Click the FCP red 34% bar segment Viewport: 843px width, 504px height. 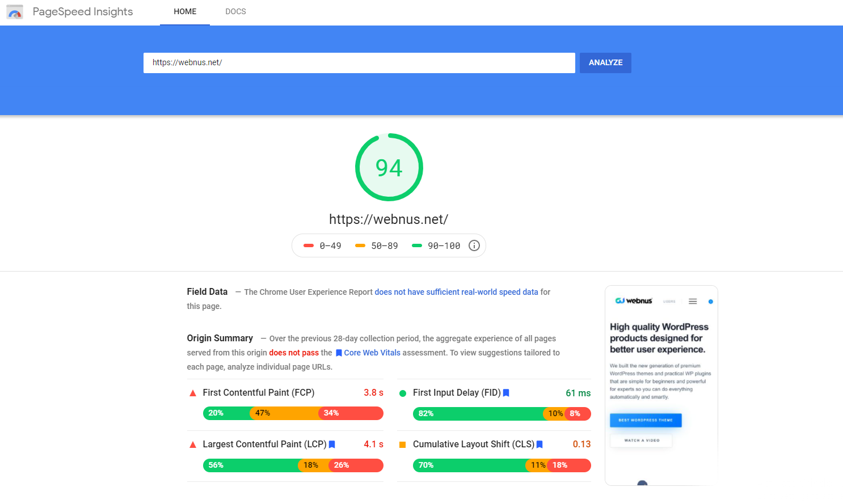[351, 413]
